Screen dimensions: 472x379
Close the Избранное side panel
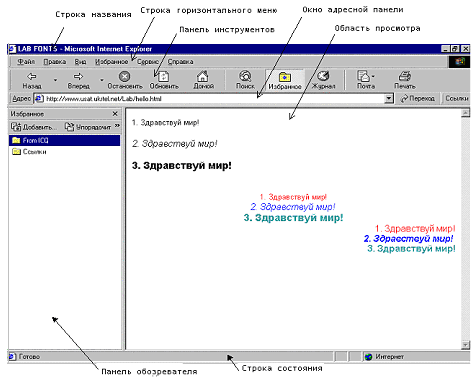click(115, 114)
